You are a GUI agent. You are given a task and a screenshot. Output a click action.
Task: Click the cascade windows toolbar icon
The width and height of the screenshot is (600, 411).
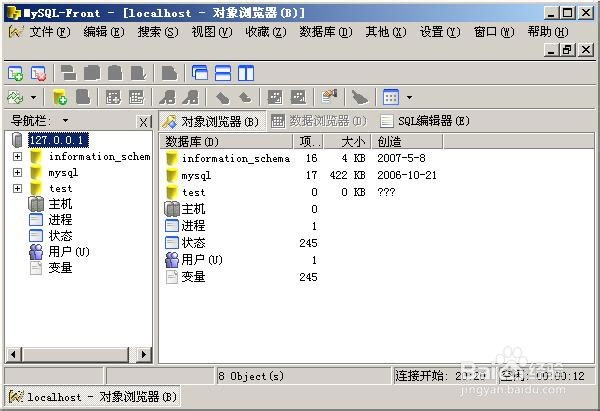200,73
